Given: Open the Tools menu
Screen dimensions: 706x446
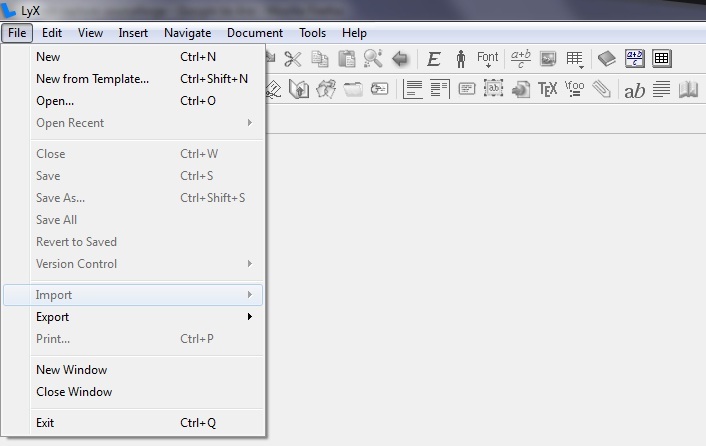Looking at the screenshot, I should [x=312, y=33].
